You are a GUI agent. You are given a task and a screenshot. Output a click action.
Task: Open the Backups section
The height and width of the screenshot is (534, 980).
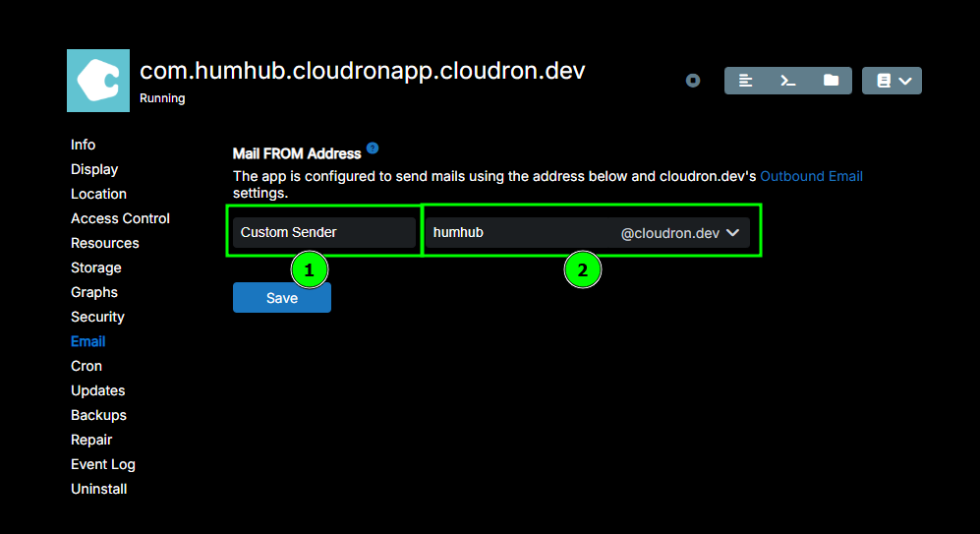point(98,415)
